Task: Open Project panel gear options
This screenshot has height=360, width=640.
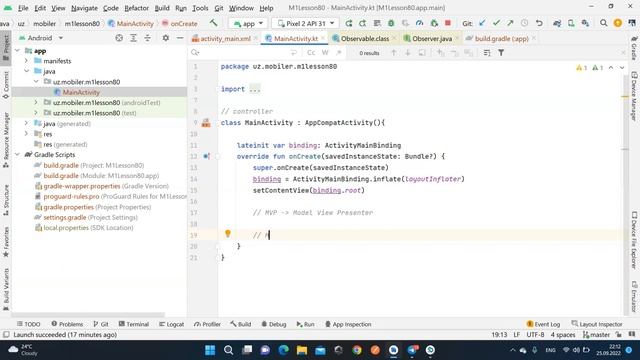Action: tap(165, 38)
